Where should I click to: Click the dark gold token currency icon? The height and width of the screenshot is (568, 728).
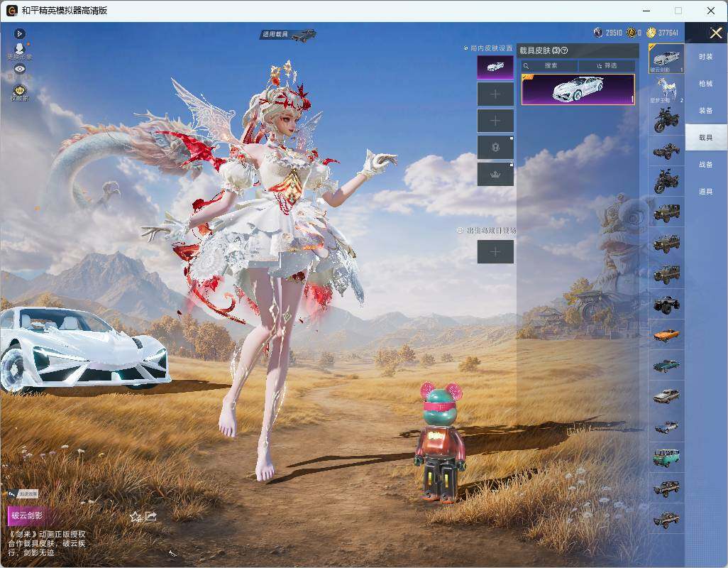point(631,33)
